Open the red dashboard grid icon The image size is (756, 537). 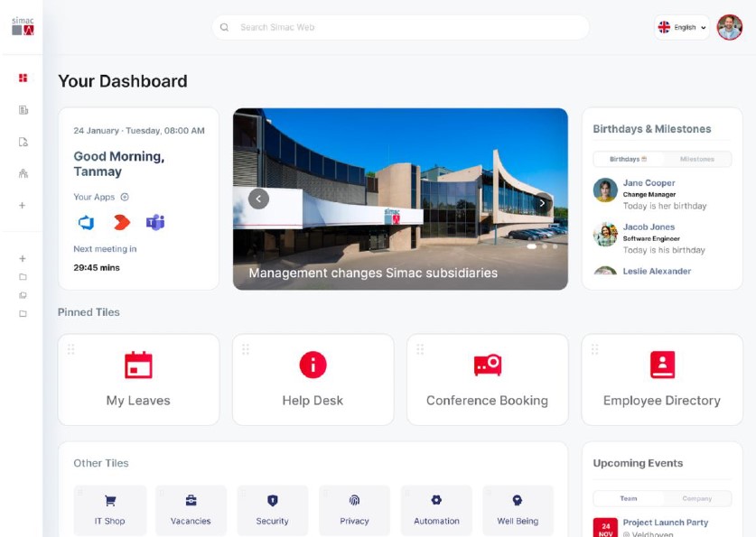pos(23,78)
